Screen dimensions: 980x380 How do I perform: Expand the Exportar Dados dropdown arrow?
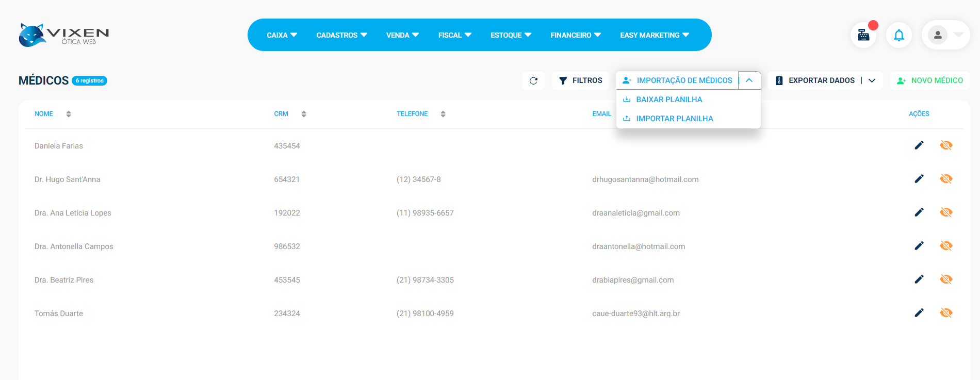pyautogui.click(x=872, y=80)
